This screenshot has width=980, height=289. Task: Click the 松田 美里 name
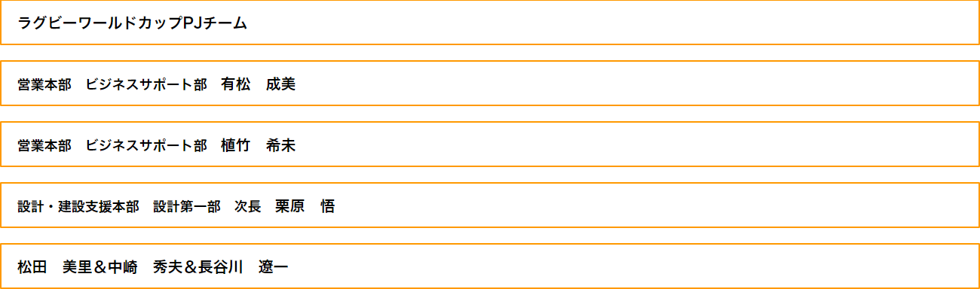click(x=55, y=267)
